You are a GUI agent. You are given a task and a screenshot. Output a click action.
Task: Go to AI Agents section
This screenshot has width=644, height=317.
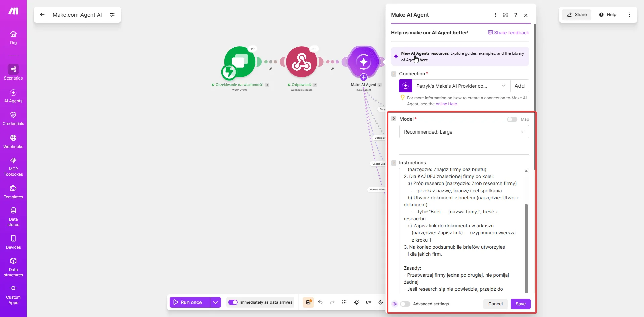click(13, 96)
